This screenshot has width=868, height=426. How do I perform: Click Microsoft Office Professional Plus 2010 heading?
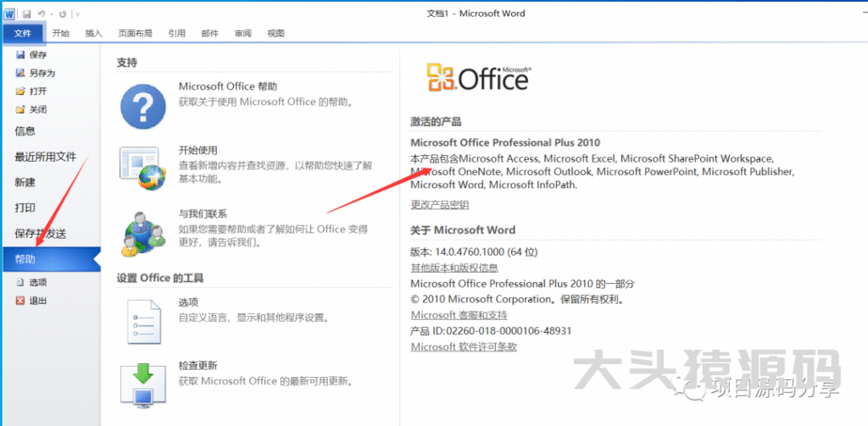click(x=505, y=143)
